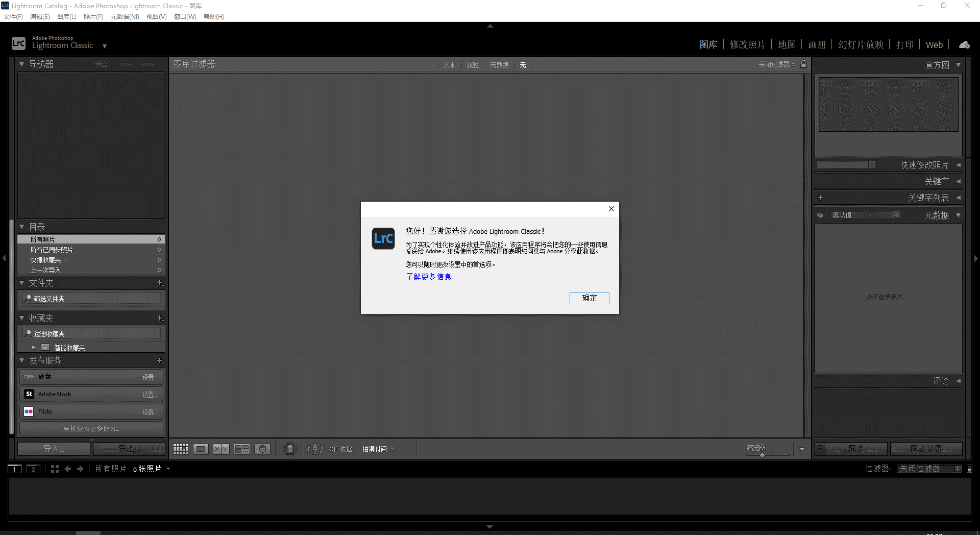Open the 文件(F) menu
This screenshot has width=980, height=535.
[13, 16]
